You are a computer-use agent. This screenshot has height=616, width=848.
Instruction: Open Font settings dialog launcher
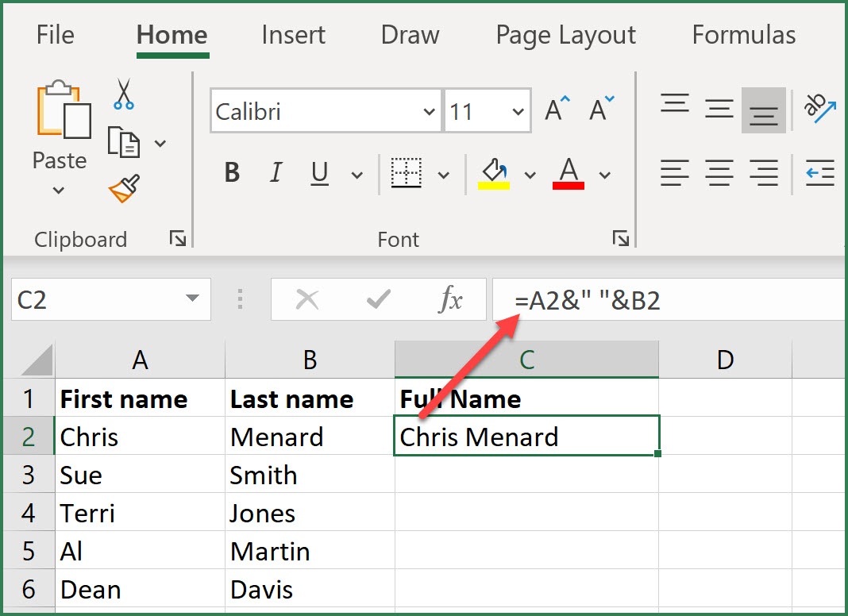620,238
